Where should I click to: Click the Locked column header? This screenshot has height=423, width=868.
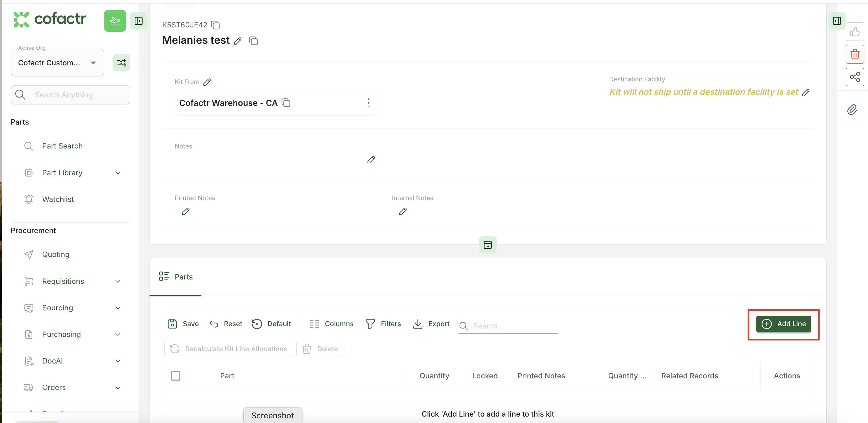[484, 376]
